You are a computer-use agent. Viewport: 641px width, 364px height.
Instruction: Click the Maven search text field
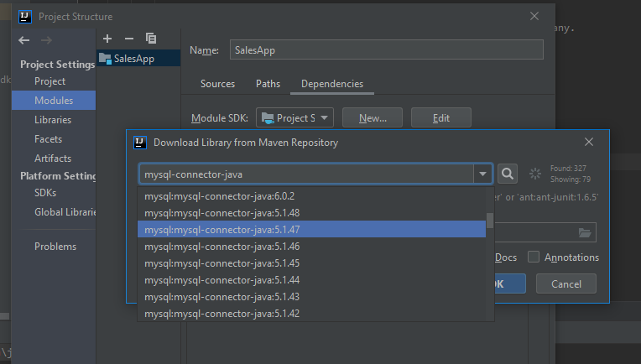point(306,174)
